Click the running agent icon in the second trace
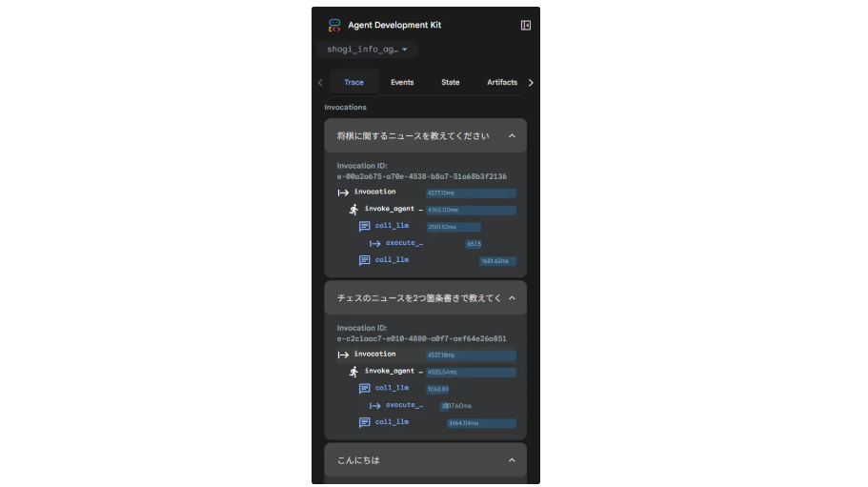 point(353,372)
